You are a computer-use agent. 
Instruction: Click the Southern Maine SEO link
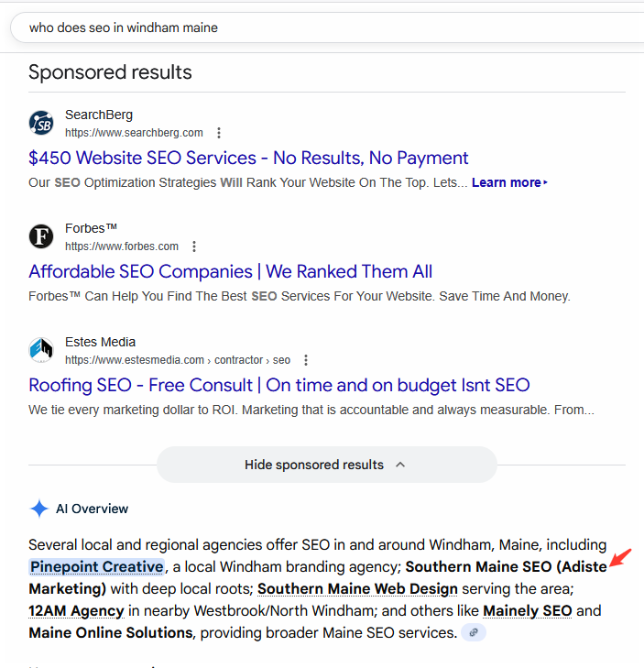point(477,566)
